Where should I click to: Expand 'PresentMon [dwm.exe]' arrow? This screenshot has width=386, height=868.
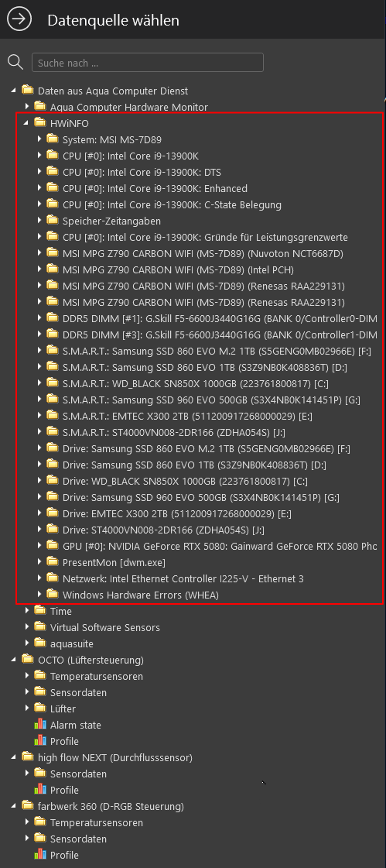[x=39, y=562]
